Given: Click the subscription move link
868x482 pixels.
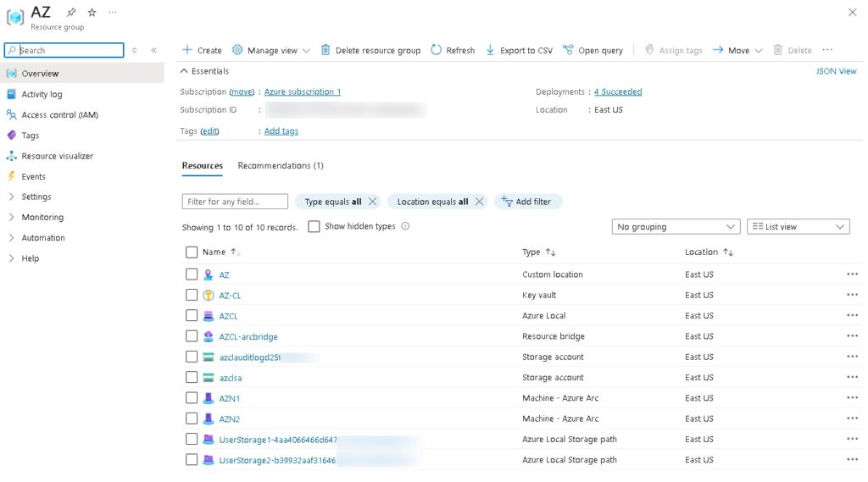Looking at the screenshot, I should (x=242, y=91).
